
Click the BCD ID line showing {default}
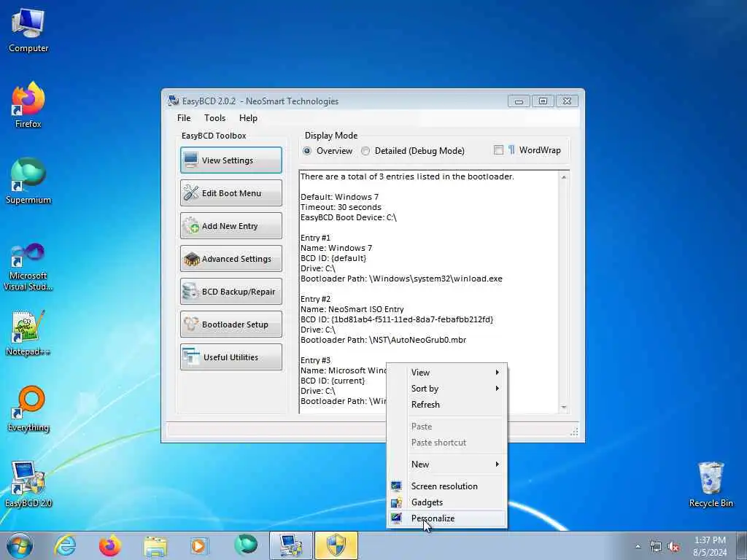click(333, 258)
